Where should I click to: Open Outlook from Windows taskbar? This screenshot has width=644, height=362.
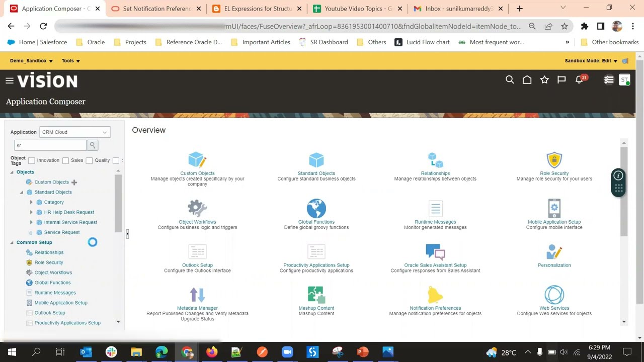tap(86, 352)
